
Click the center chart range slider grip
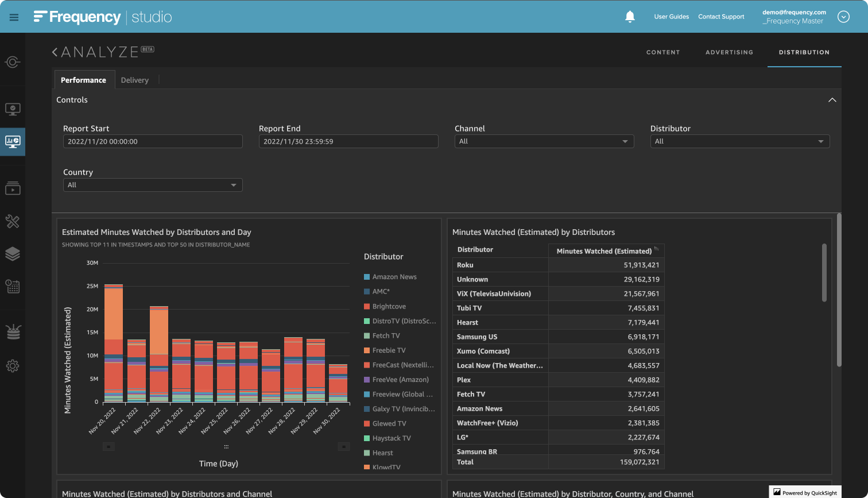click(x=226, y=446)
